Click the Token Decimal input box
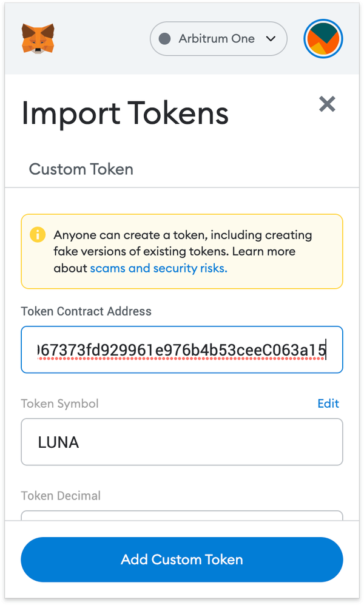 182,515
